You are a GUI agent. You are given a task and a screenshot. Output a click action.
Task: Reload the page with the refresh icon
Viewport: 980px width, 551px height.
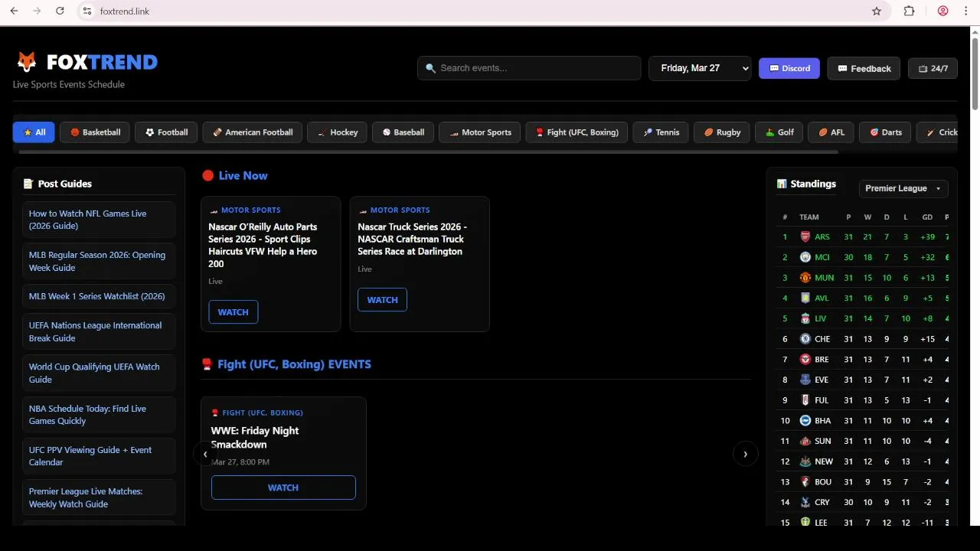point(60,11)
